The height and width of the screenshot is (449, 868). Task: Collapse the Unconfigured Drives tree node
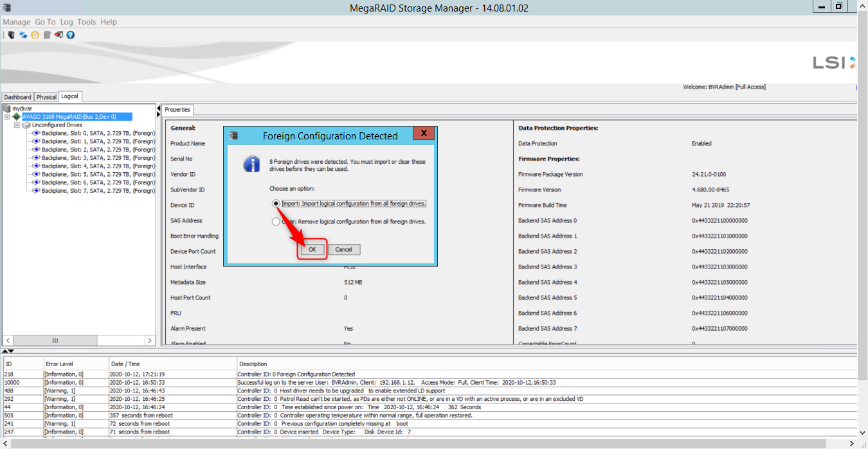click(17, 125)
